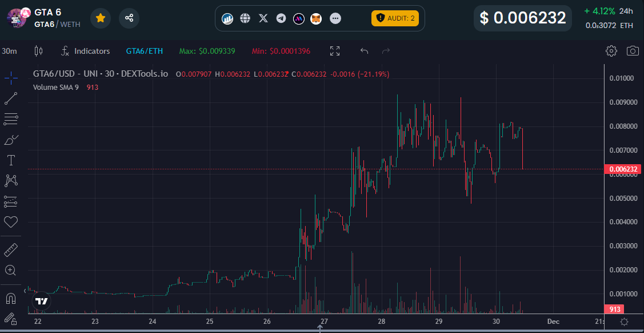644x333 pixels.
Task: Switch pricing to GTA6/ETH
Action: pos(144,51)
